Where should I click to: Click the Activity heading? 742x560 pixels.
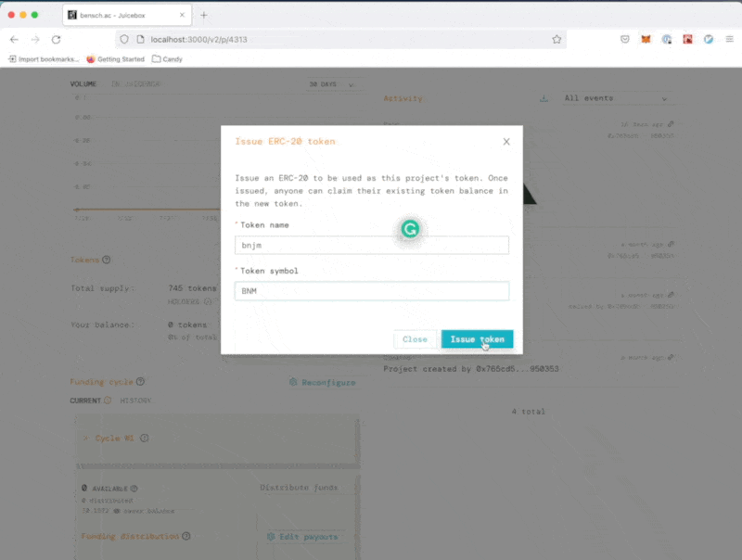[403, 98]
